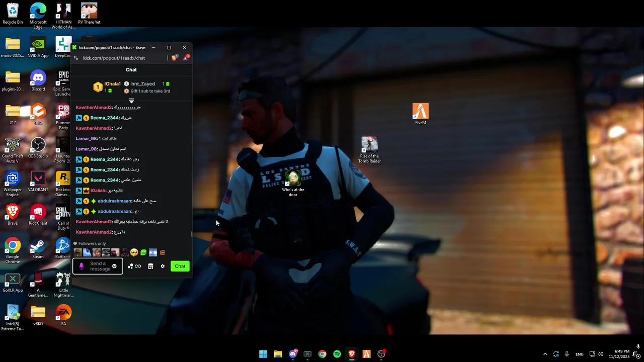Open Discord from the taskbar
Screen dimensions: 644x362
pyautogui.click(x=293, y=354)
